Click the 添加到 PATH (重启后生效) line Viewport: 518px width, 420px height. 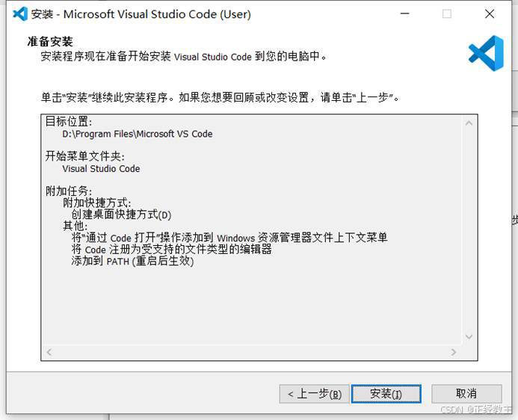(132, 261)
